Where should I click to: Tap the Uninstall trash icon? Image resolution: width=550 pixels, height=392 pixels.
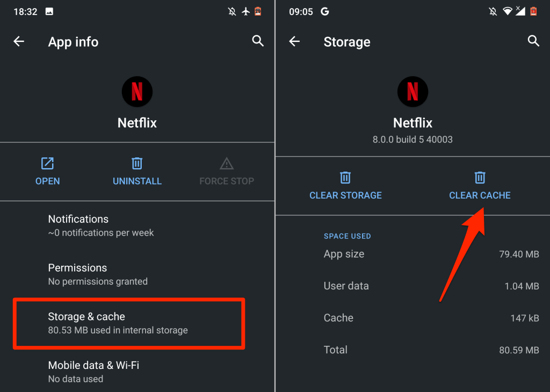point(137,164)
